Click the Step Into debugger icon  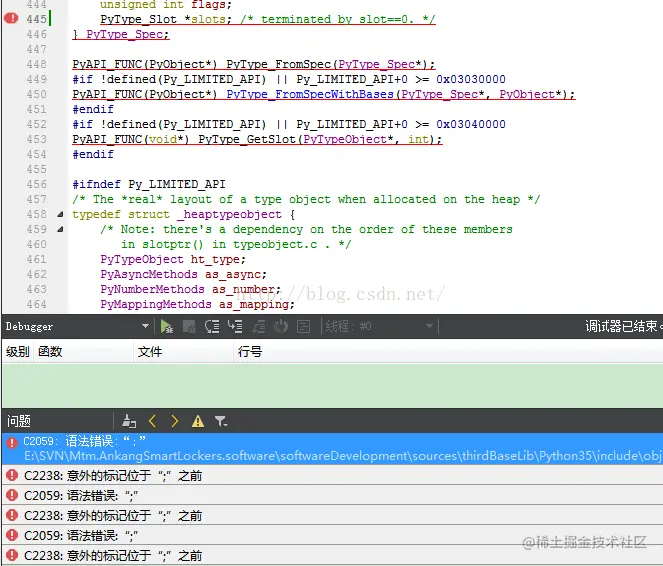pyautogui.click(x=235, y=326)
